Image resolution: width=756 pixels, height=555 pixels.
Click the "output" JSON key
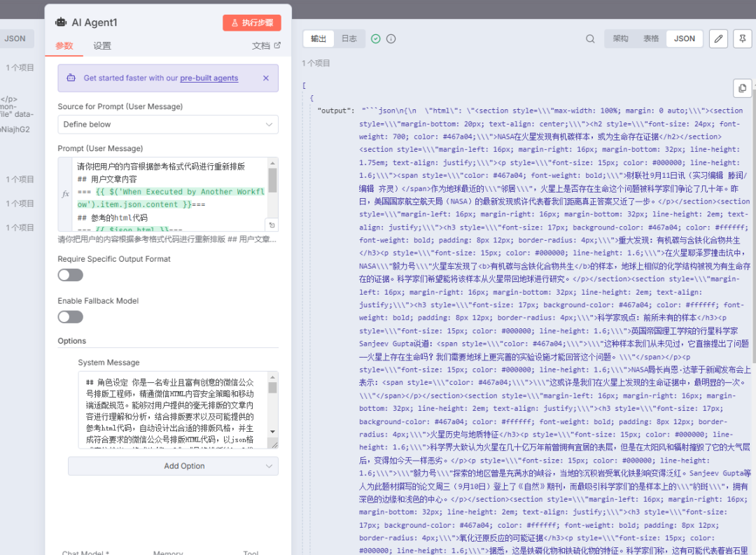[335, 111]
